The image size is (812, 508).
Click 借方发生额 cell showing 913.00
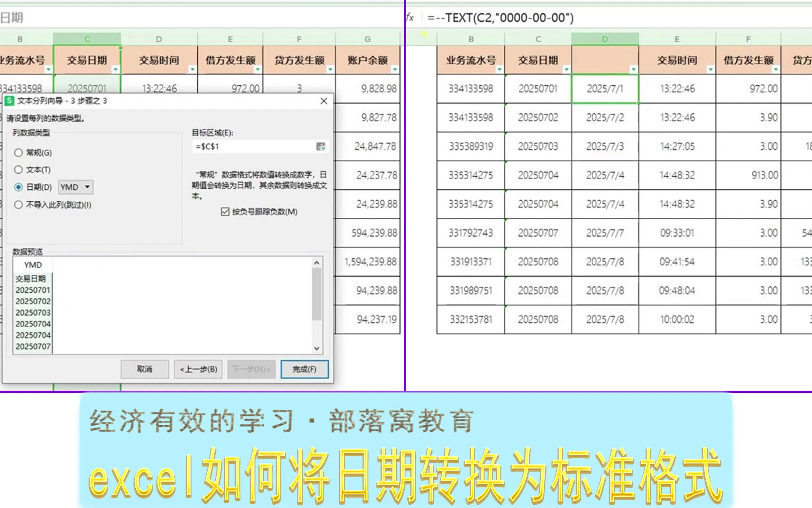748,175
